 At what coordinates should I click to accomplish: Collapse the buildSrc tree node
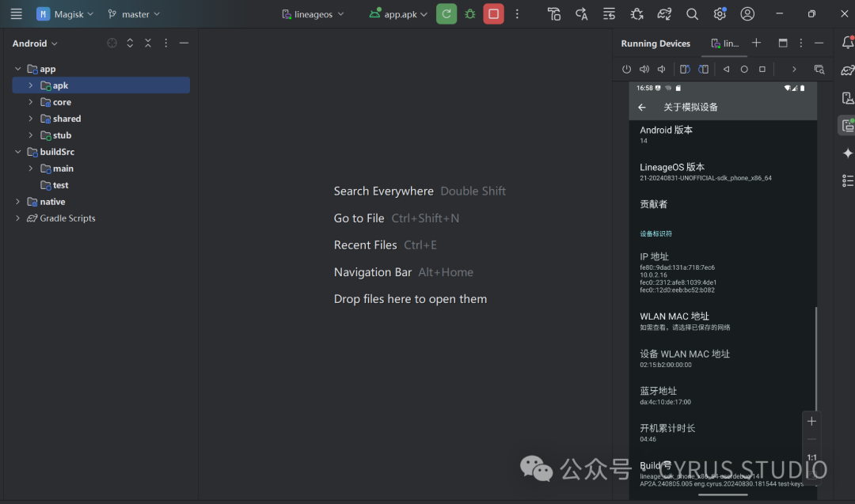[18, 152]
